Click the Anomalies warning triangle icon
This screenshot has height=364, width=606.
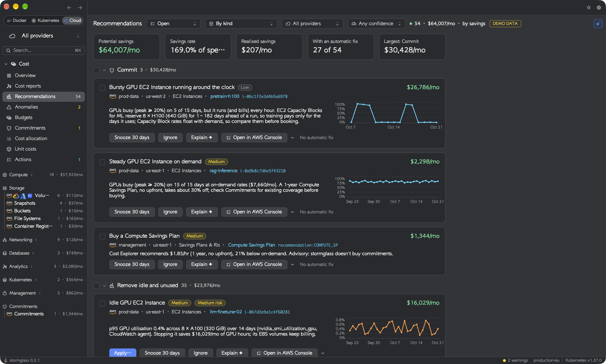(x=9, y=107)
